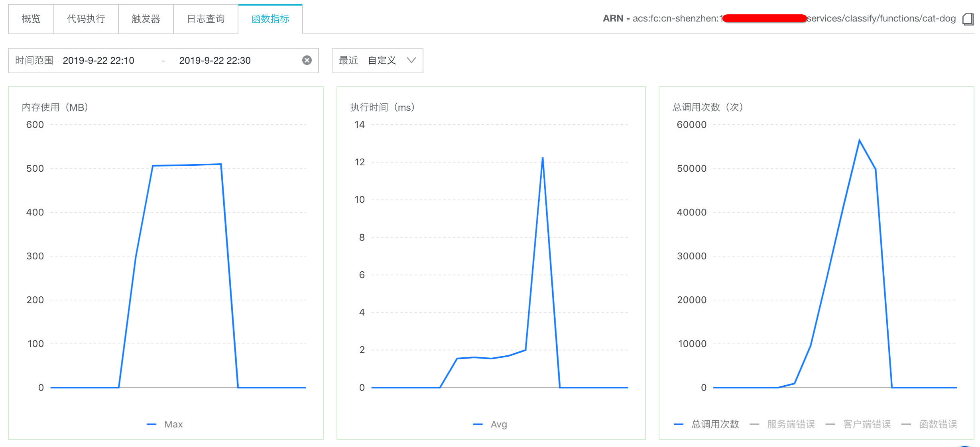Image resolution: width=980 pixels, height=447 pixels.
Task: Click the dropdown chevron next to 自定义
Action: click(x=411, y=61)
